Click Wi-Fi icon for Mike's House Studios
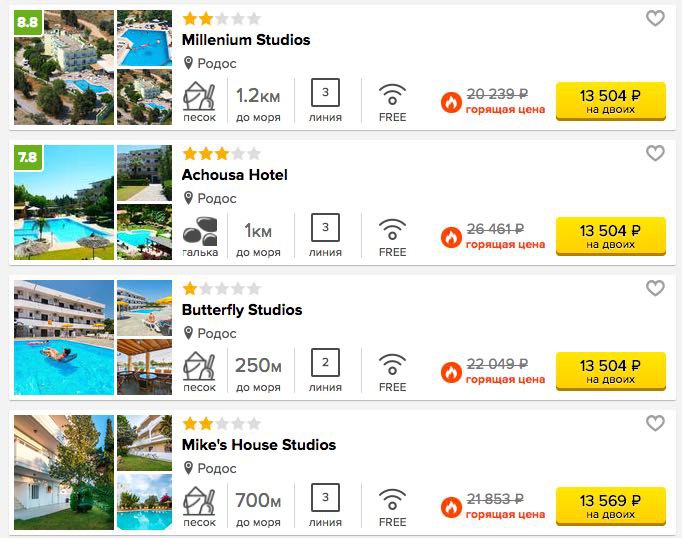 (392, 498)
